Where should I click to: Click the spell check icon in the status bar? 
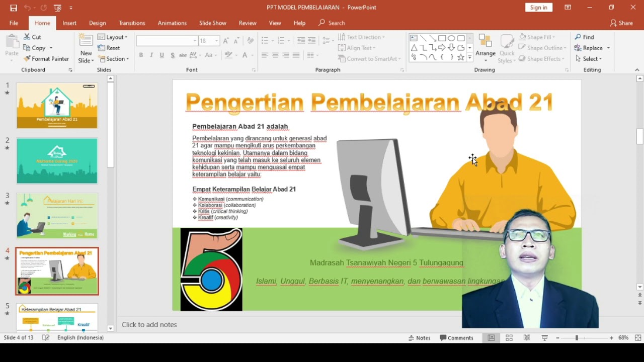click(x=46, y=338)
